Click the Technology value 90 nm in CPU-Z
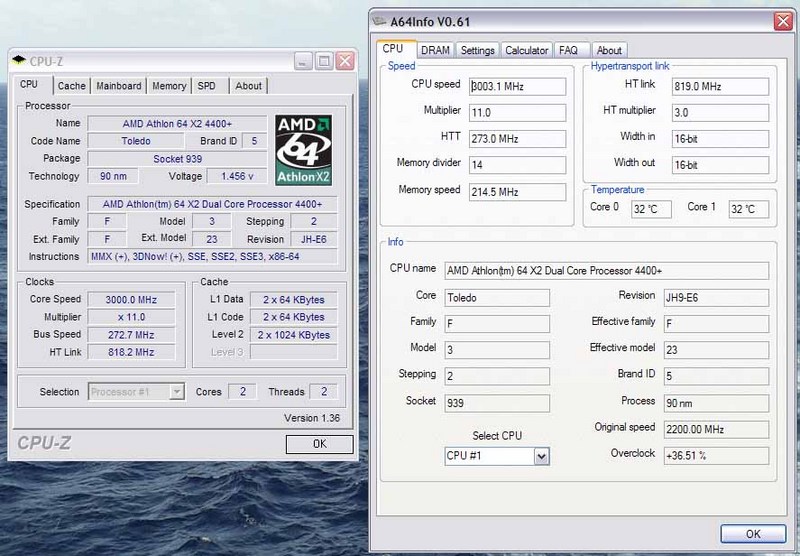The image size is (800, 556). point(113,176)
